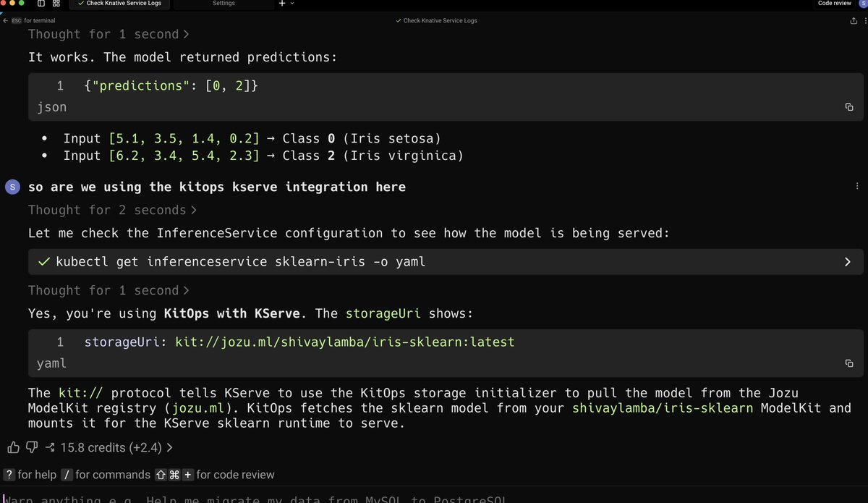Image resolution: width=868 pixels, height=503 pixels.
Task: Copy the YAML storageUri code block
Action: [849, 363]
